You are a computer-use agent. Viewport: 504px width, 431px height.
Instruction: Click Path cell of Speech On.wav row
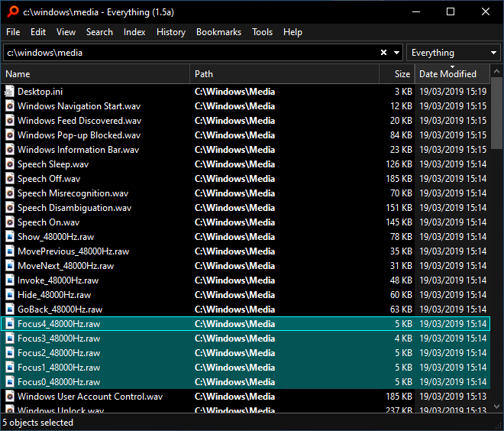click(234, 222)
